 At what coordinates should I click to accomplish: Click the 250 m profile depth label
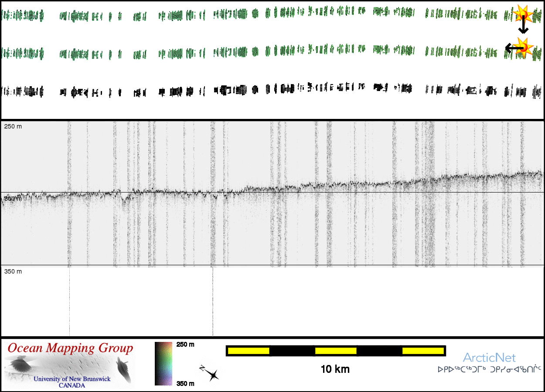13,126
